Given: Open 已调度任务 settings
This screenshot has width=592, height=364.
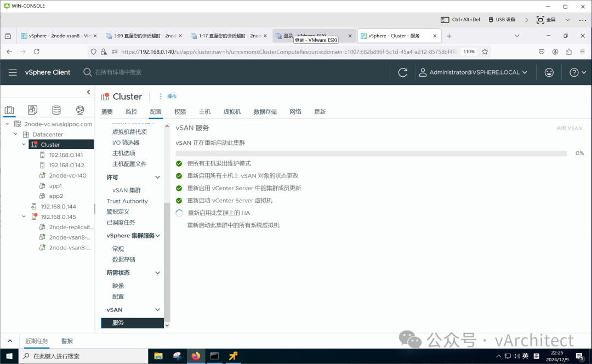Looking at the screenshot, I should (x=121, y=223).
